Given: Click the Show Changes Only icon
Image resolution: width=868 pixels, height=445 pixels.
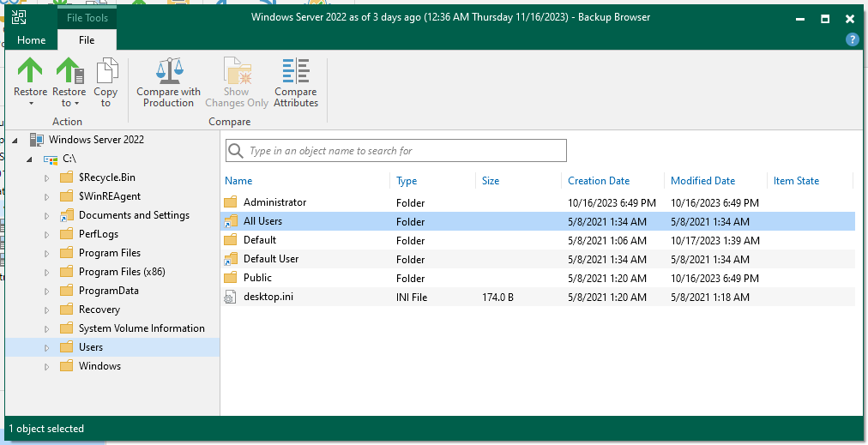Looking at the screenshot, I should [238, 71].
